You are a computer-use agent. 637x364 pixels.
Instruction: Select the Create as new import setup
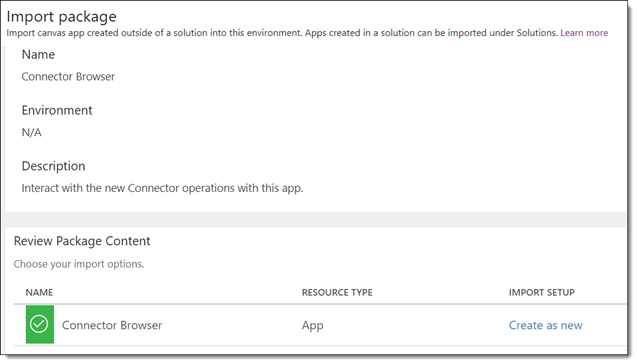click(x=546, y=325)
